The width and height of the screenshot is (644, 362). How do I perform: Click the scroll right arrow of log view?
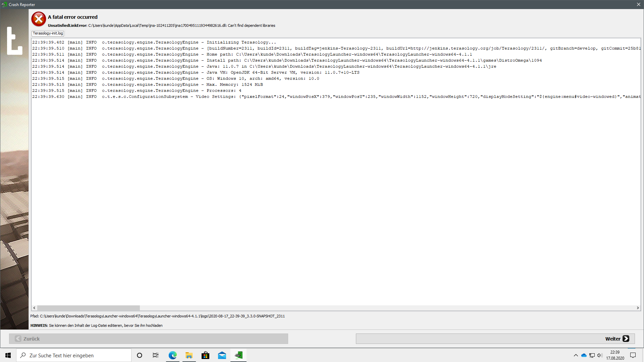[x=638, y=308]
